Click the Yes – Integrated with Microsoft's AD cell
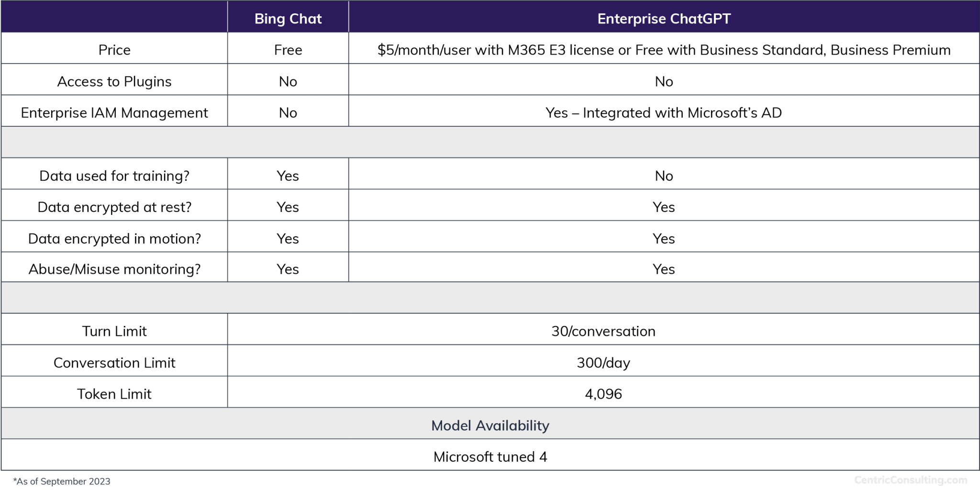 pyautogui.click(x=664, y=113)
